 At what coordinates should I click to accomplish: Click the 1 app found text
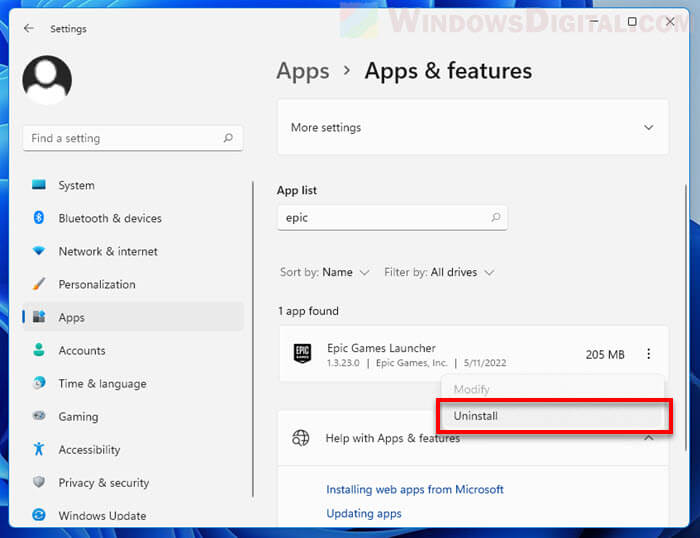click(x=308, y=311)
